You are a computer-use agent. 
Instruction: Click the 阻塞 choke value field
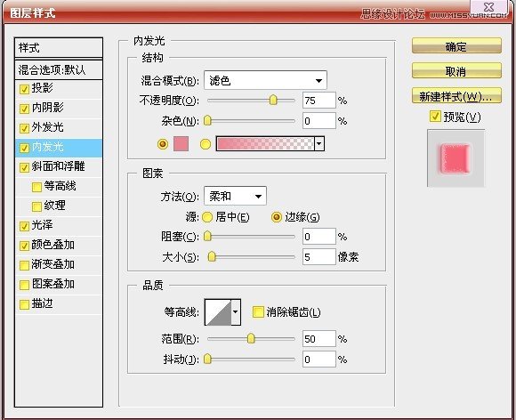318,237
